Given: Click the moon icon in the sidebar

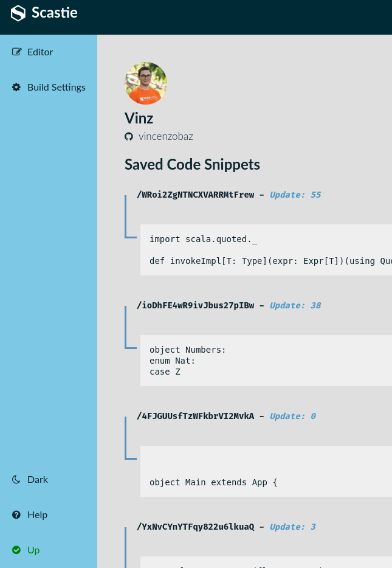Looking at the screenshot, I should coord(16,479).
